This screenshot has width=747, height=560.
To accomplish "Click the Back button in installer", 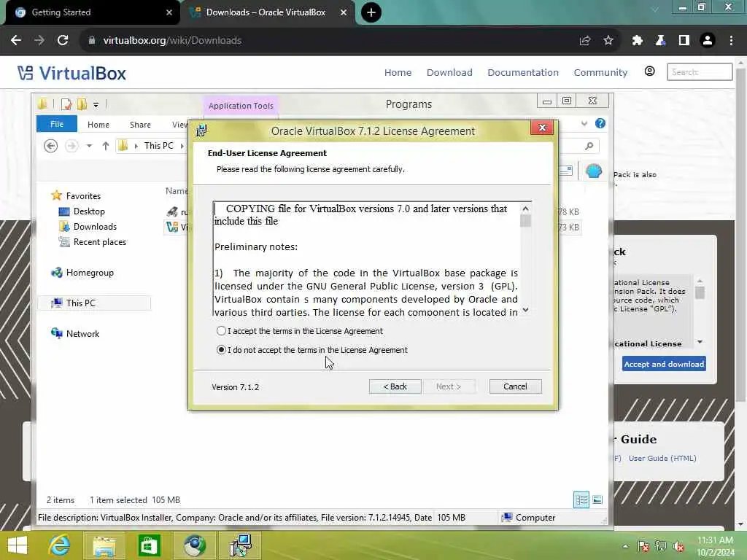I will (395, 386).
